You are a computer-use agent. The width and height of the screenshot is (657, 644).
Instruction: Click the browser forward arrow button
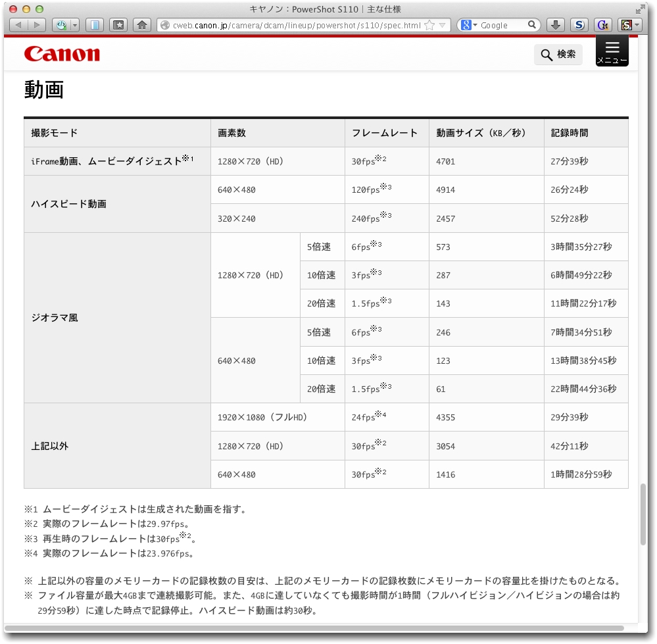(x=37, y=26)
